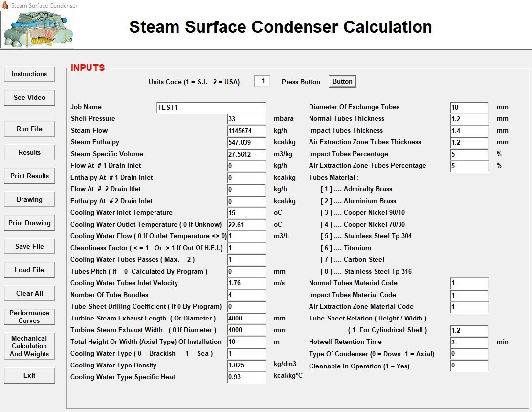Click the '[ 6 ] .... Titanium' material text

coord(346,248)
